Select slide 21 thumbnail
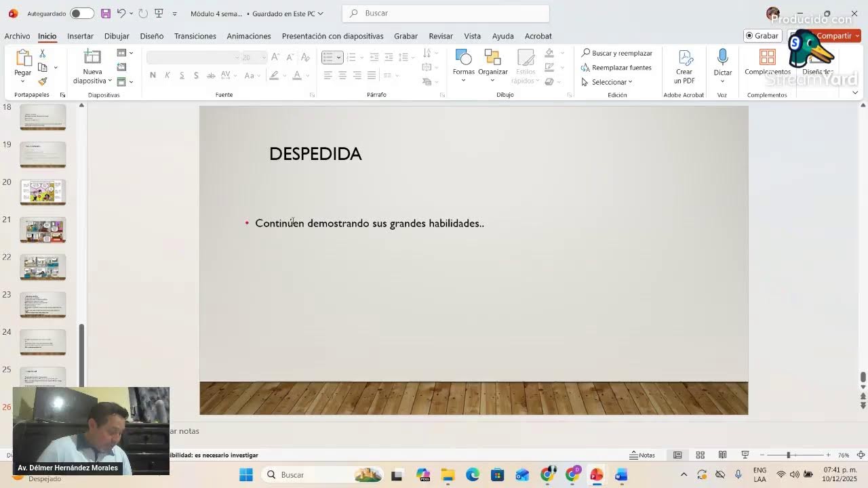The image size is (868, 488). tap(43, 230)
